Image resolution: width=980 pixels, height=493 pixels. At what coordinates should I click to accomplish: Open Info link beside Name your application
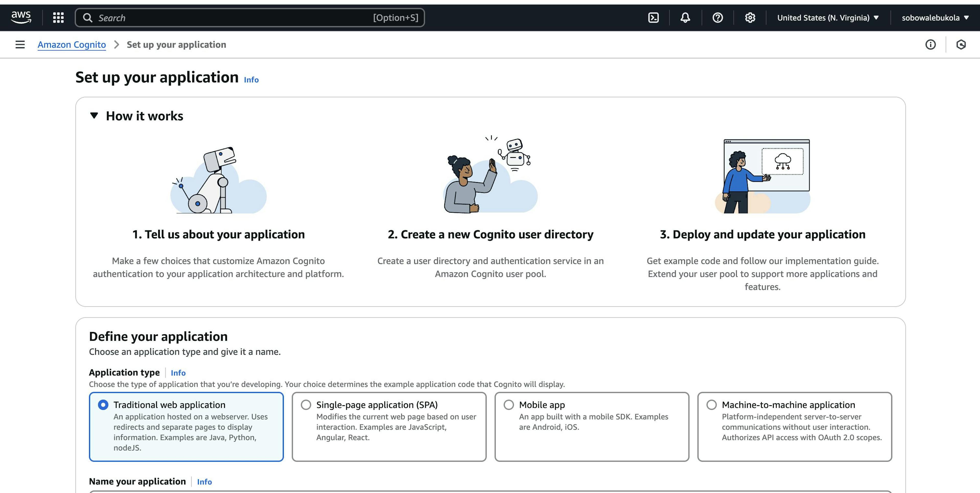pyautogui.click(x=204, y=482)
